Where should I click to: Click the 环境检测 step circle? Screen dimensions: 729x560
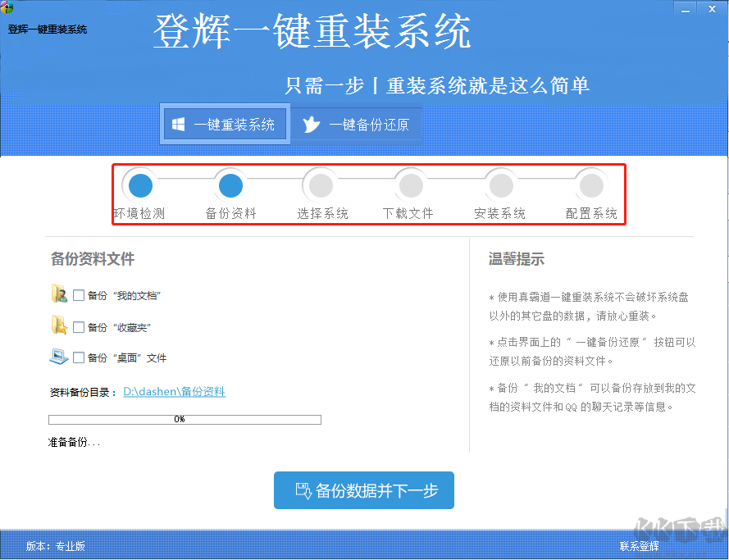139,184
